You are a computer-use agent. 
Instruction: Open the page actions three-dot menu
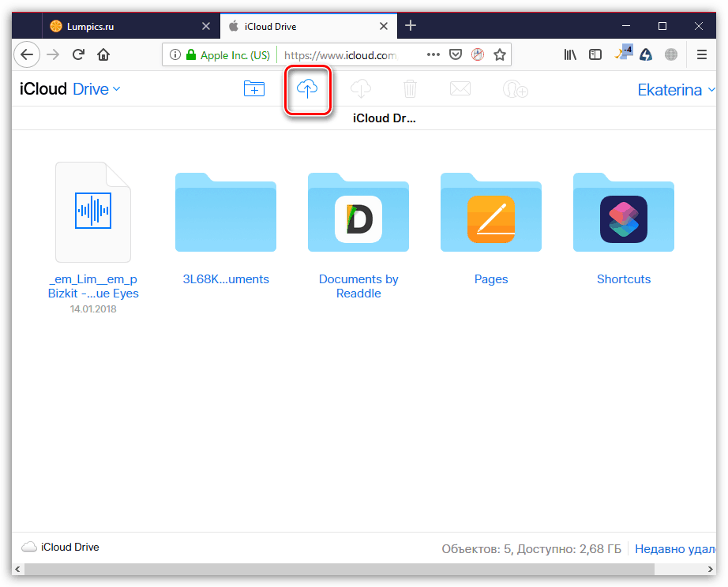point(433,54)
